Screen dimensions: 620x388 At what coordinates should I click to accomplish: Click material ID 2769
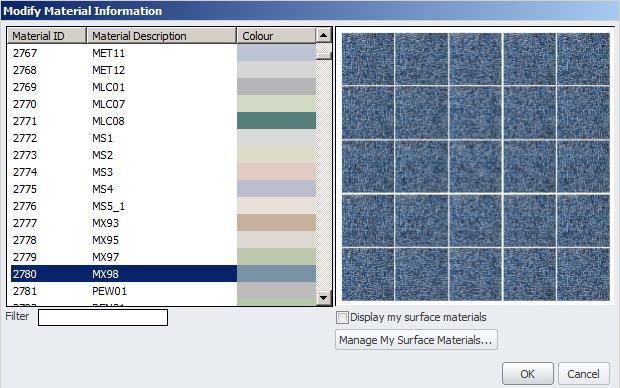tap(25, 87)
